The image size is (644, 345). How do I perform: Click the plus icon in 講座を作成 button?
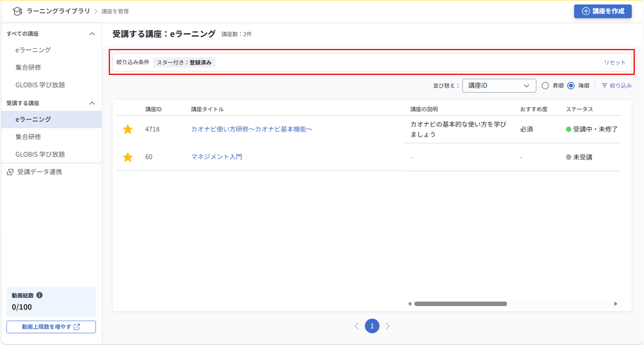tap(586, 11)
